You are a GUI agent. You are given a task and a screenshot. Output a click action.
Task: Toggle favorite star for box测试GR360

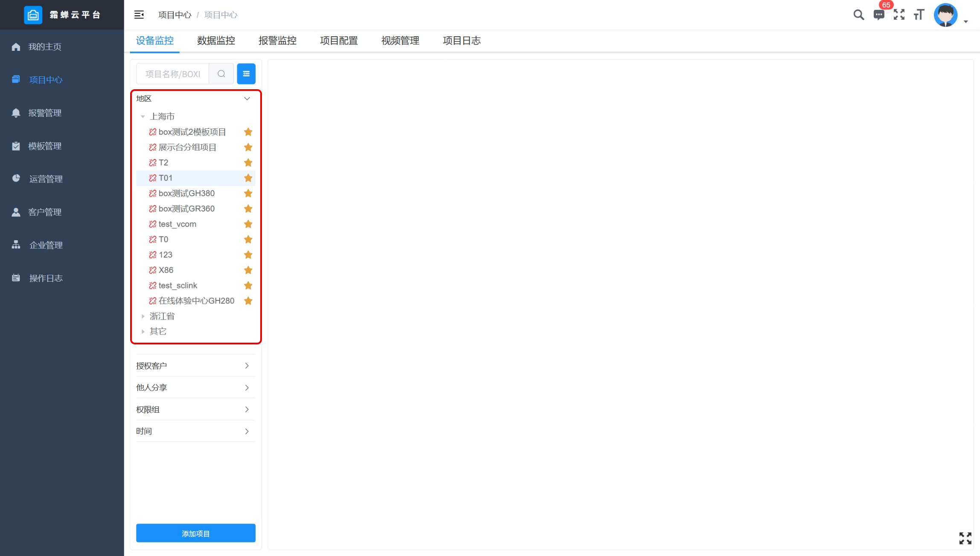point(248,209)
